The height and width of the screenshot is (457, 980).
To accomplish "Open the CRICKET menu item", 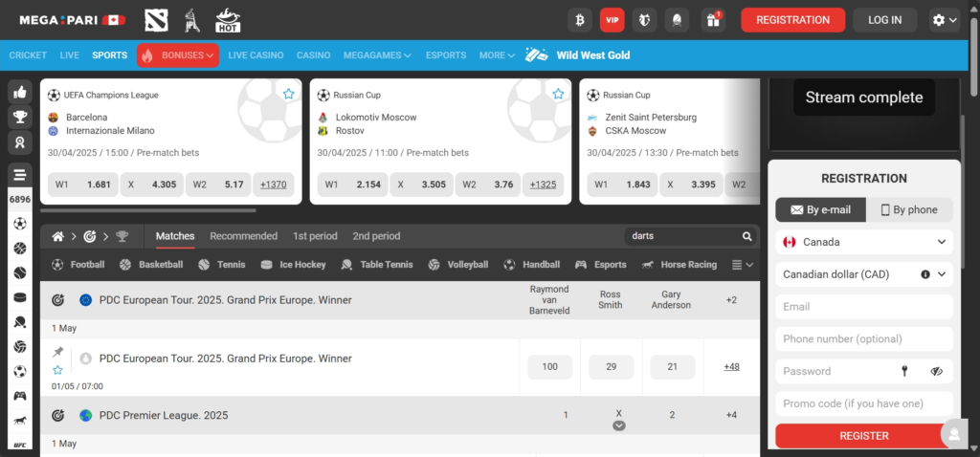I will (28, 54).
